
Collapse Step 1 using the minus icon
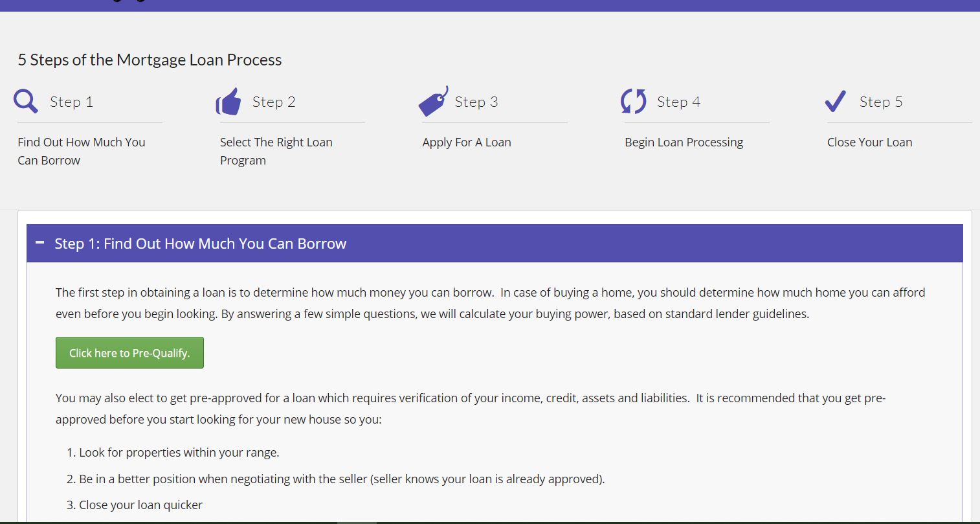click(x=40, y=243)
